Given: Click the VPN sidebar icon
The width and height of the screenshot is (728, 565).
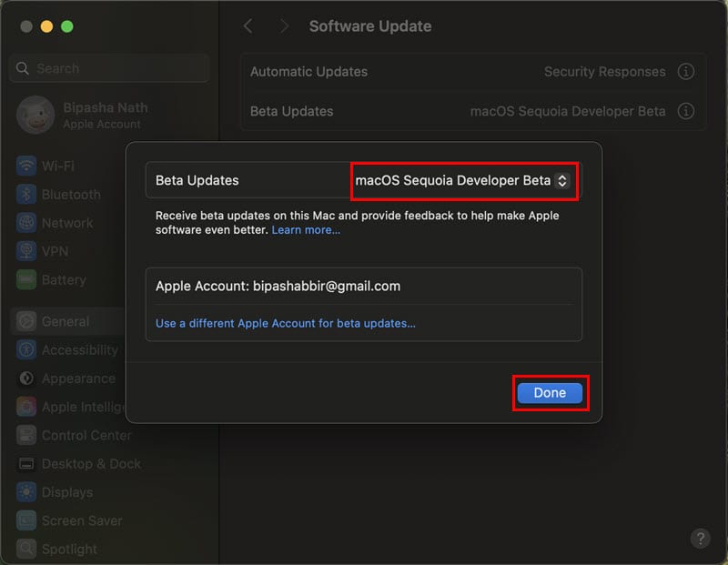Looking at the screenshot, I should coord(26,251).
